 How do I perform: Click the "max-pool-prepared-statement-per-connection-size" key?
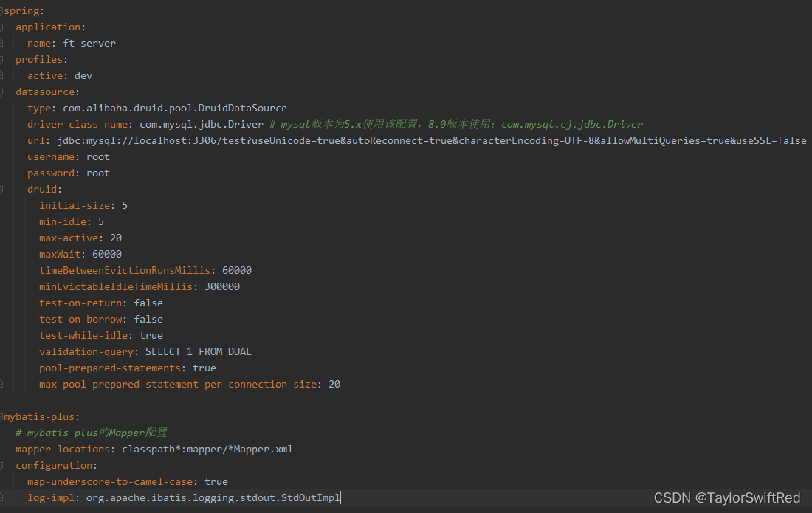(178, 384)
